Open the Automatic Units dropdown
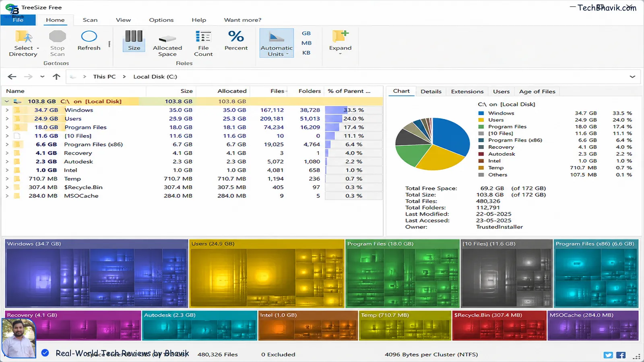644x362 pixels. tap(277, 43)
